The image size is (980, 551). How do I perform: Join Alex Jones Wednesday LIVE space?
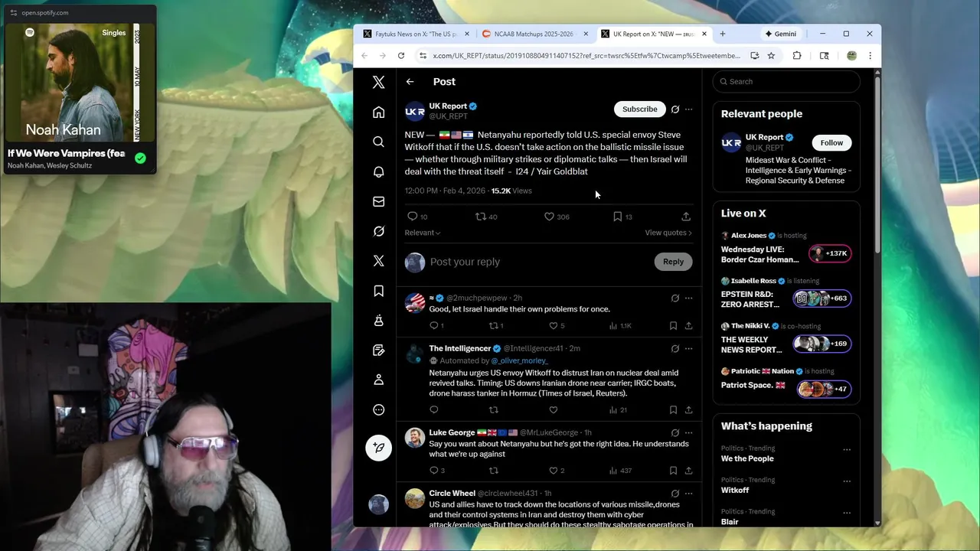tap(786, 249)
